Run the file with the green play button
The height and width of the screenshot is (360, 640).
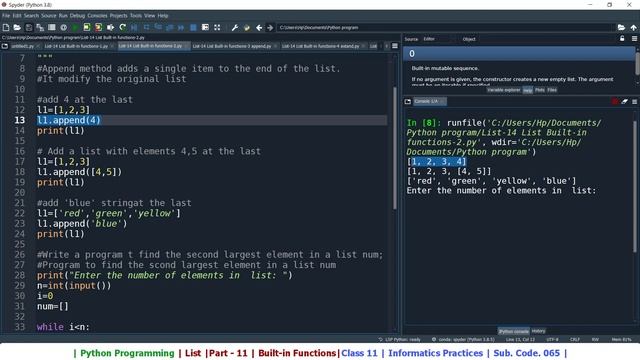pyautogui.click(x=75, y=27)
